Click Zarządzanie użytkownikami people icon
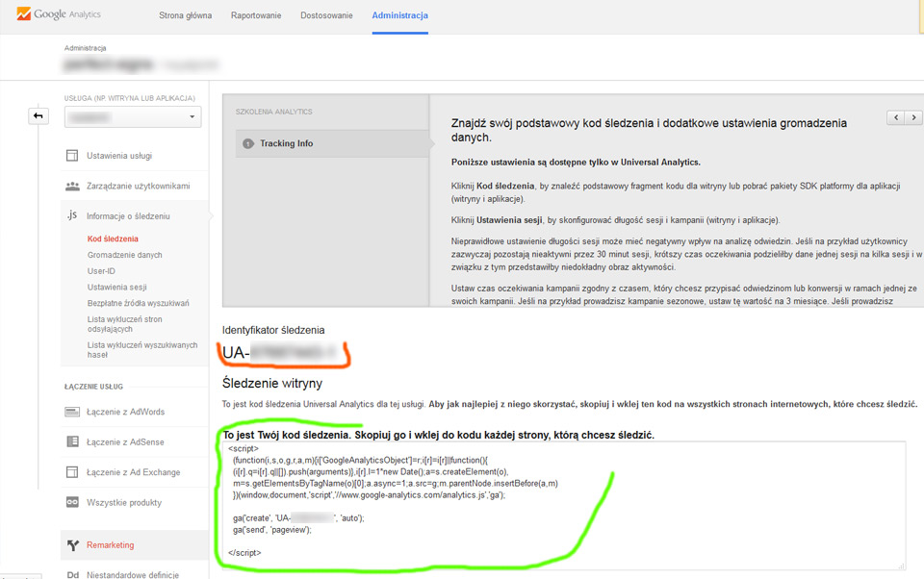The image size is (924, 579). [72, 187]
